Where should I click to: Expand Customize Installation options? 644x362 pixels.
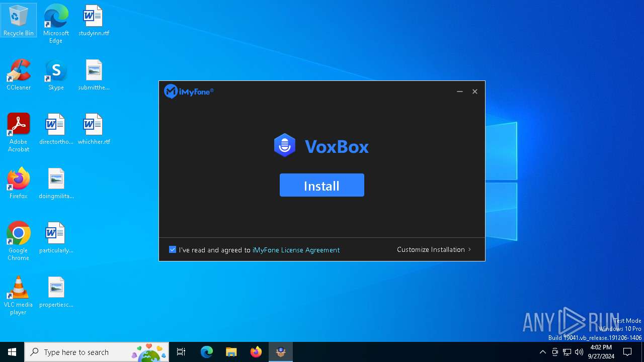pos(434,249)
